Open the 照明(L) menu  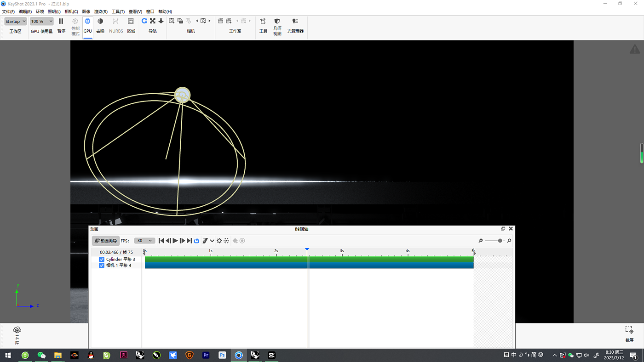pyautogui.click(x=54, y=11)
